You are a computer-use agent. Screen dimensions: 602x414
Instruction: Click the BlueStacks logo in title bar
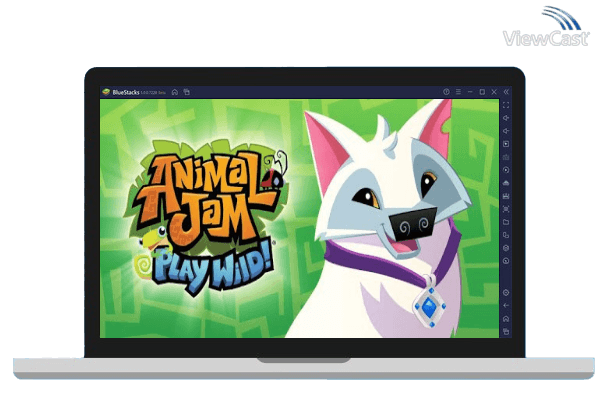point(106,92)
